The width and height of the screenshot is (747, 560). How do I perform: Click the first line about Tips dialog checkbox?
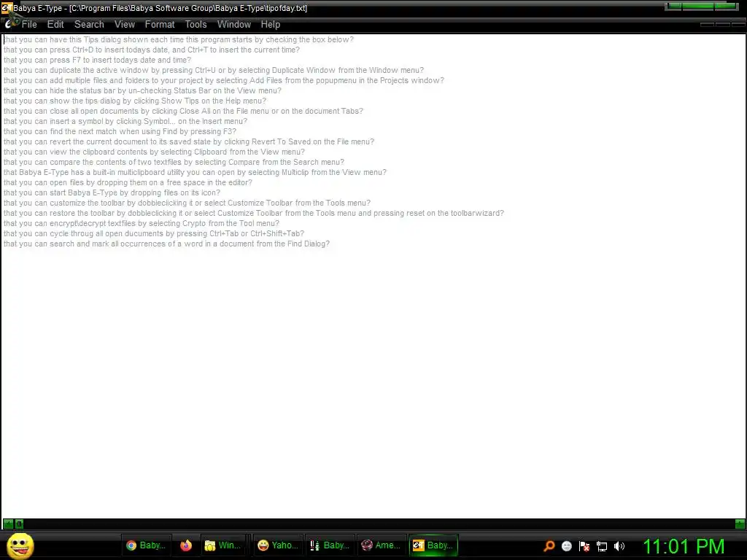pyautogui.click(x=178, y=39)
